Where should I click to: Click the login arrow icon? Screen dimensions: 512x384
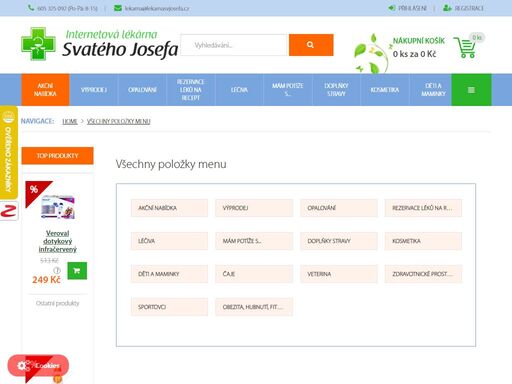point(392,8)
